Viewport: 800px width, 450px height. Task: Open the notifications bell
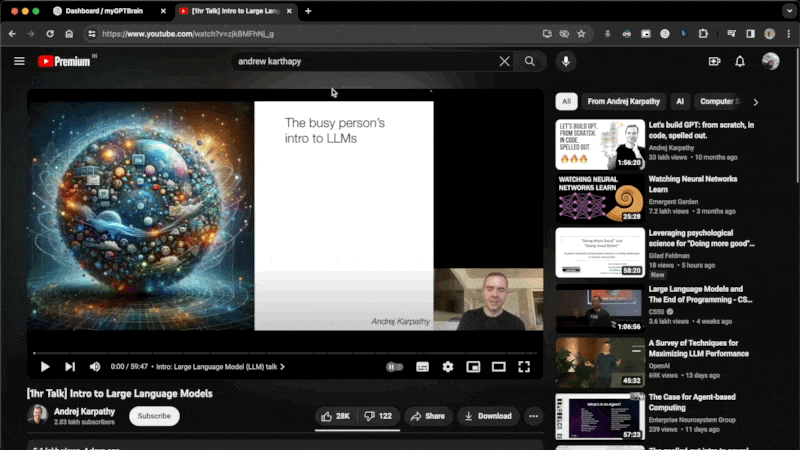tap(740, 61)
